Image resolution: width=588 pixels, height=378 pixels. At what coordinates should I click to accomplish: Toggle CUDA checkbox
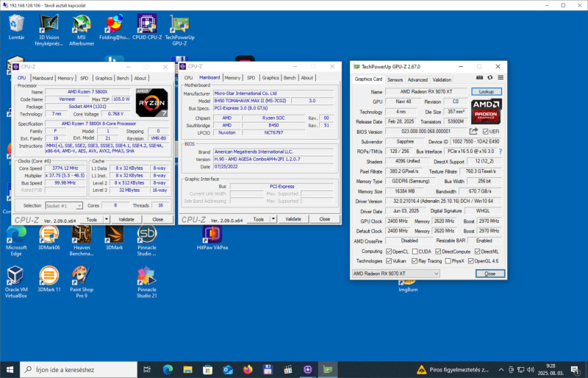pos(415,251)
